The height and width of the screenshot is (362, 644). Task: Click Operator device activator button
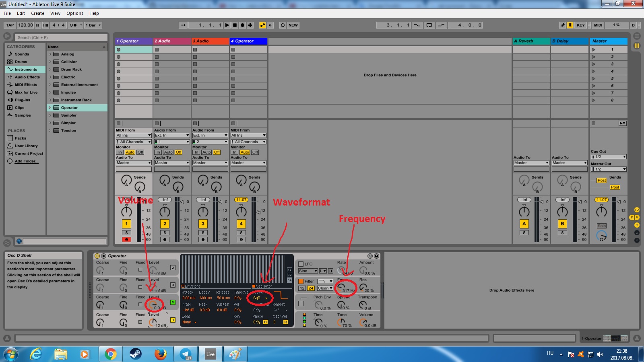97,256
